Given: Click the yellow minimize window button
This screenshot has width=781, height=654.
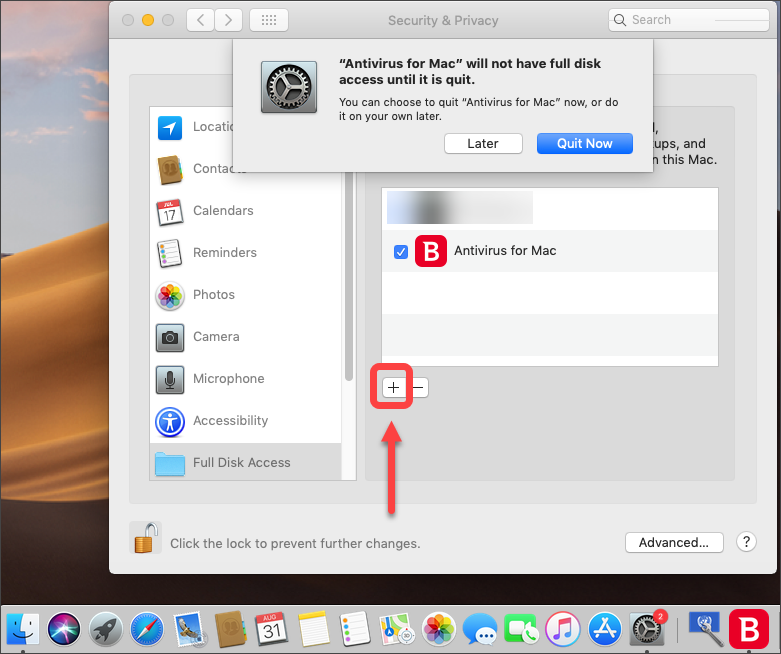Looking at the screenshot, I should pos(148,20).
